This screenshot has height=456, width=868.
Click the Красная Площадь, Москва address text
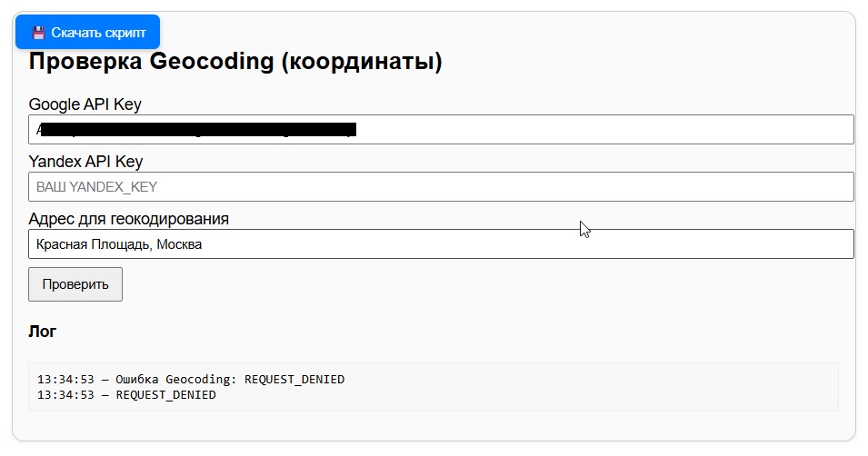click(119, 244)
